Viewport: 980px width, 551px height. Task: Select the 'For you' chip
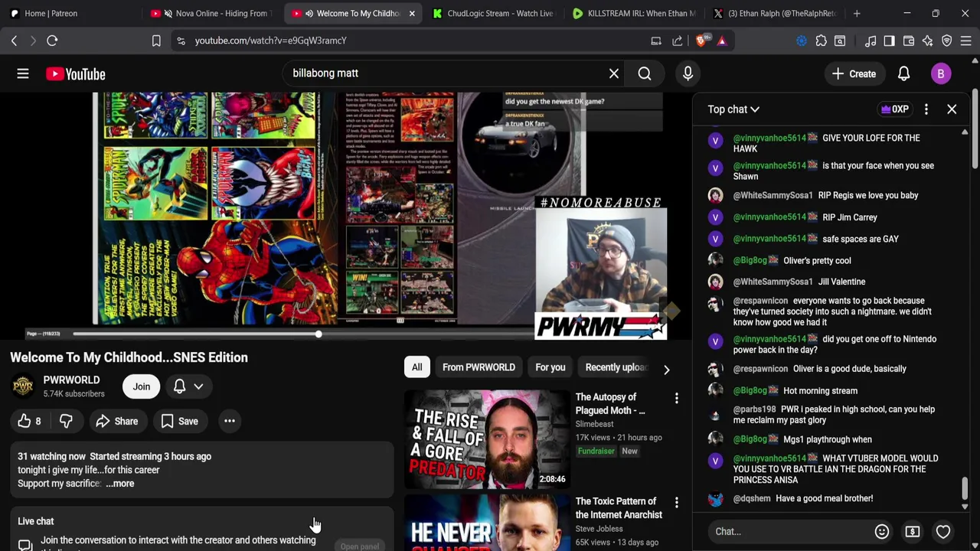pos(550,367)
